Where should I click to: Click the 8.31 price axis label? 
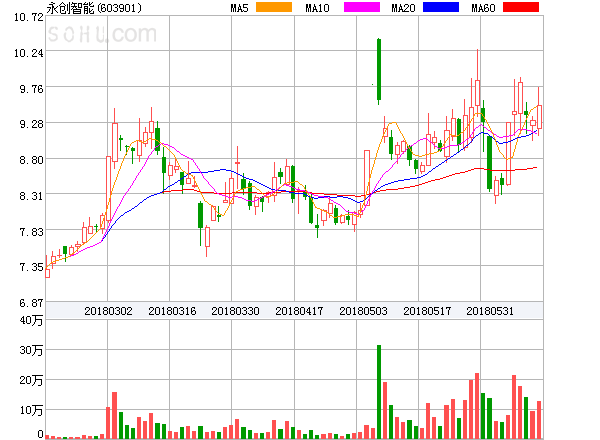coord(31,196)
